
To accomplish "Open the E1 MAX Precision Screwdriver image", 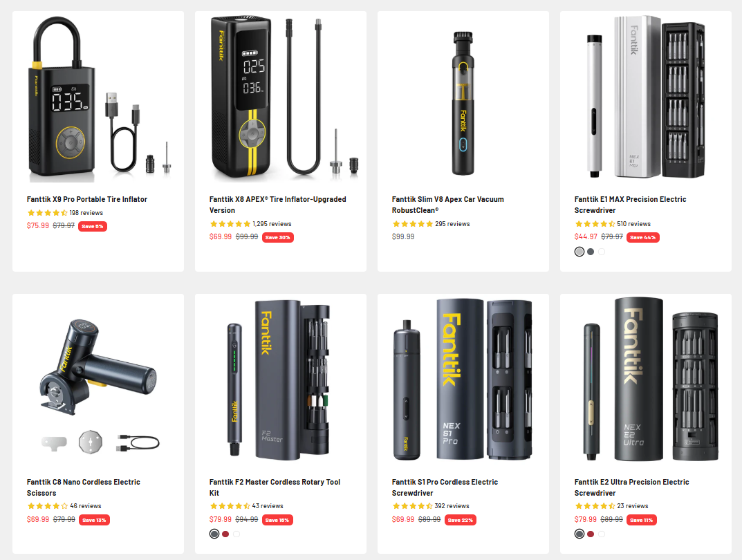I will click(645, 98).
